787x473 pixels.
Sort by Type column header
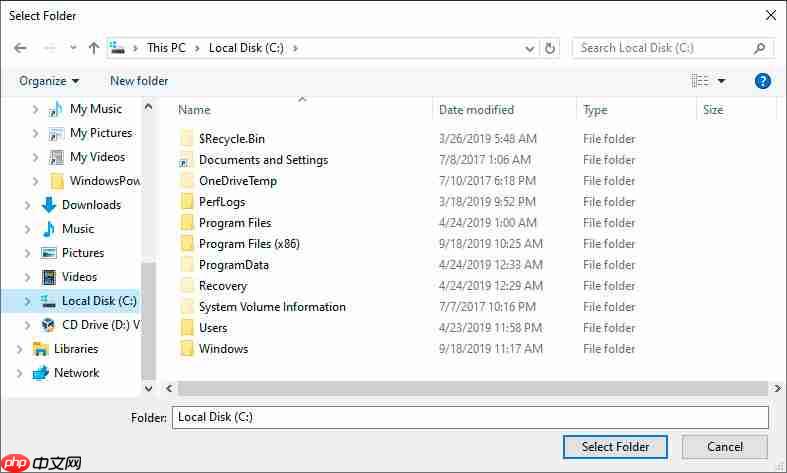[x=595, y=110]
